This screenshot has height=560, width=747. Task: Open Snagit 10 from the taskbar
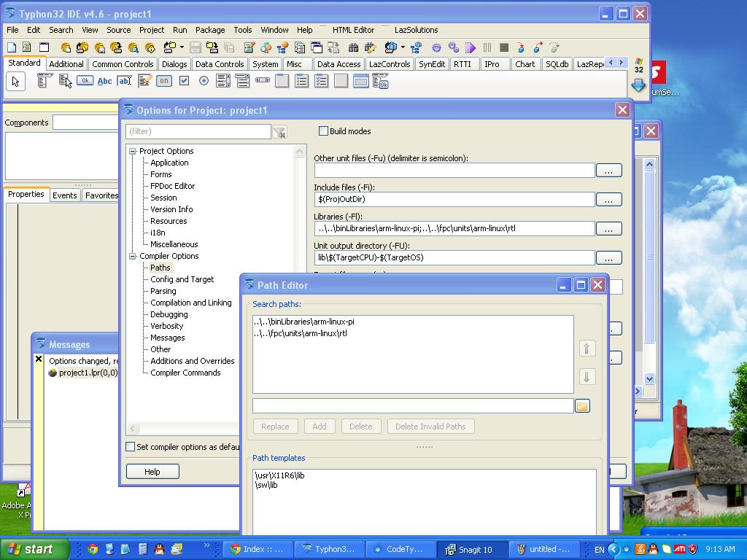(x=471, y=550)
